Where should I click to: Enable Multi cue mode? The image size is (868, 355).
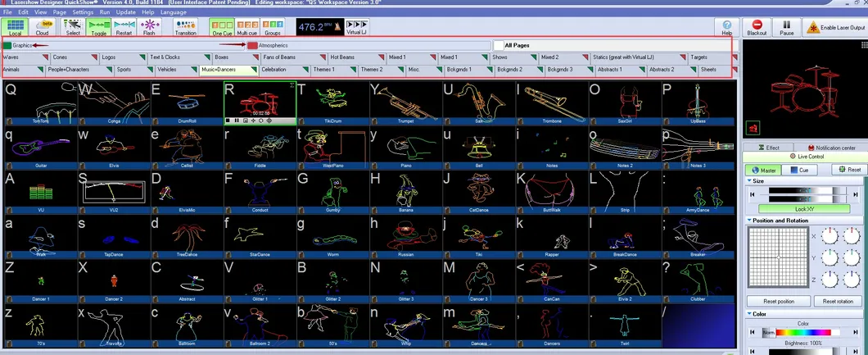pyautogui.click(x=247, y=28)
